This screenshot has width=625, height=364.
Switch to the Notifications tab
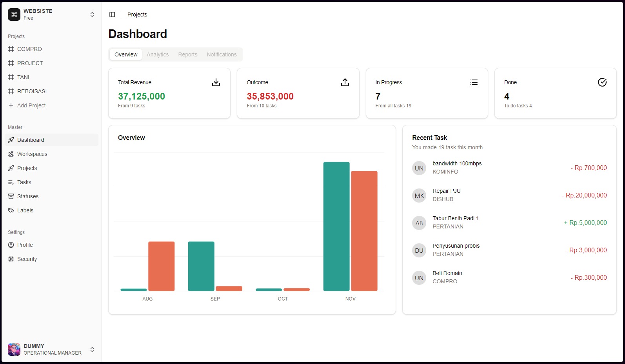222,54
